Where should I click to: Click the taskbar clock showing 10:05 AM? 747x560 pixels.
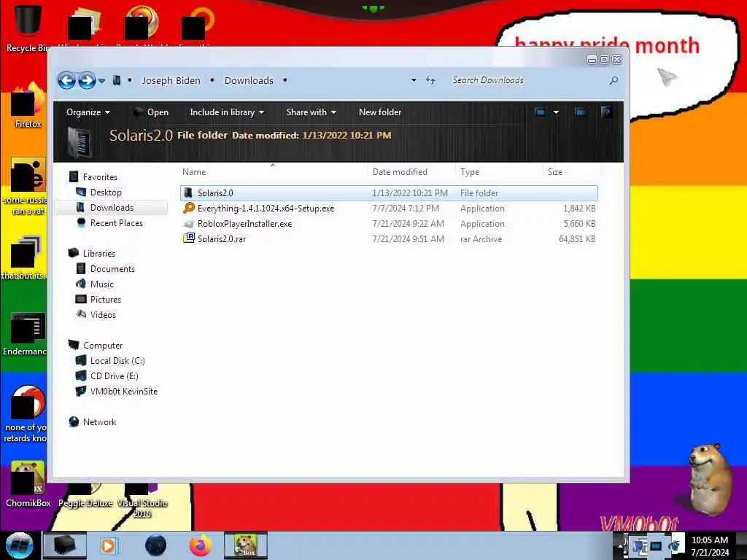point(710,546)
